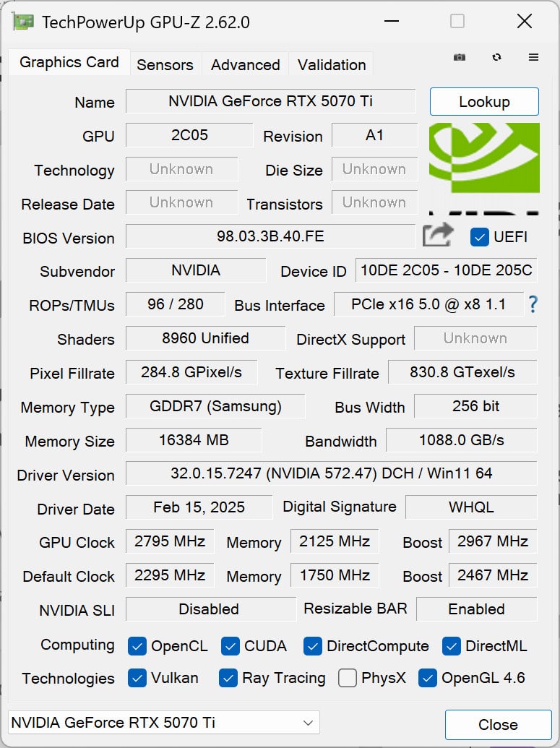Switch to the Advanced tab

pyautogui.click(x=245, y=64)
